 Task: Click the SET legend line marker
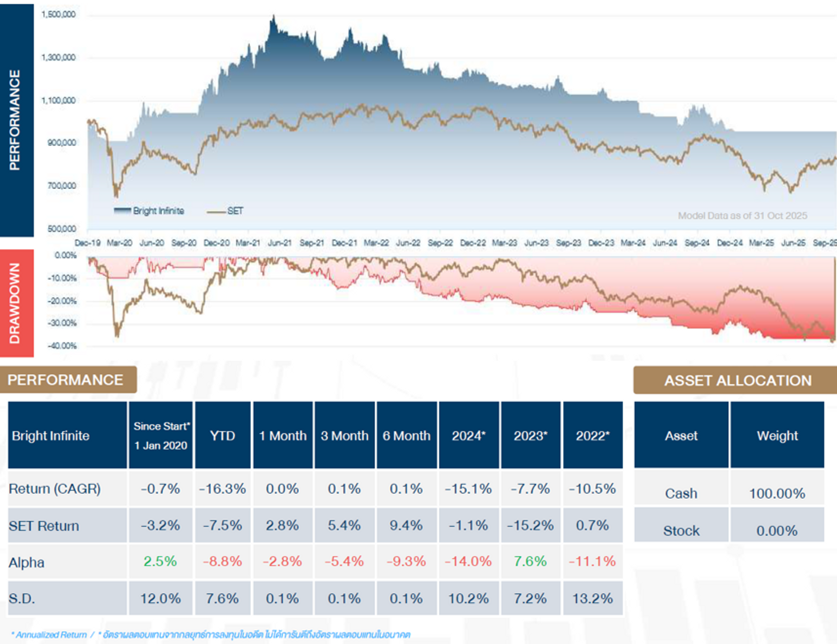click(216, 212)
